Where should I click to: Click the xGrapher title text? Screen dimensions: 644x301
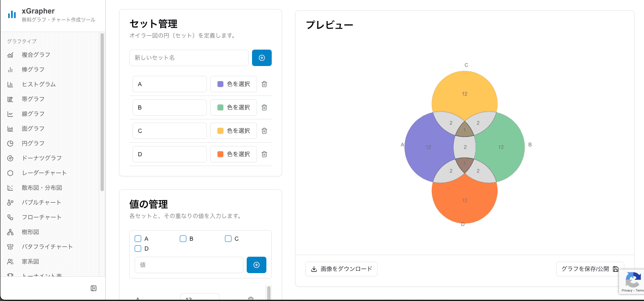coord(38,11)
